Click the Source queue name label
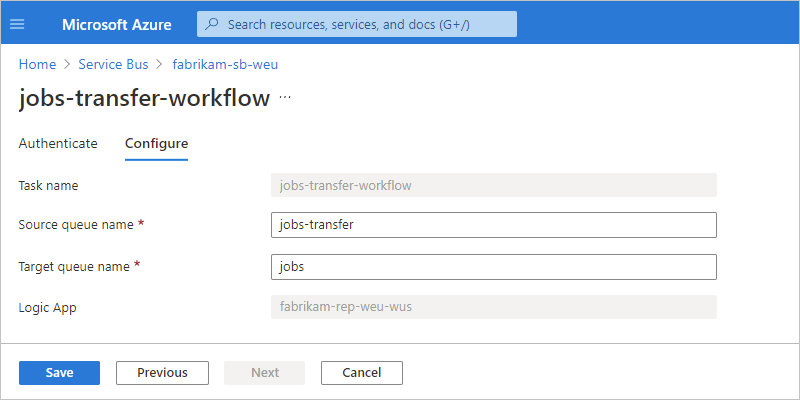Image resolution: width=800 pixels, height=400 pixels. (76, 225)
